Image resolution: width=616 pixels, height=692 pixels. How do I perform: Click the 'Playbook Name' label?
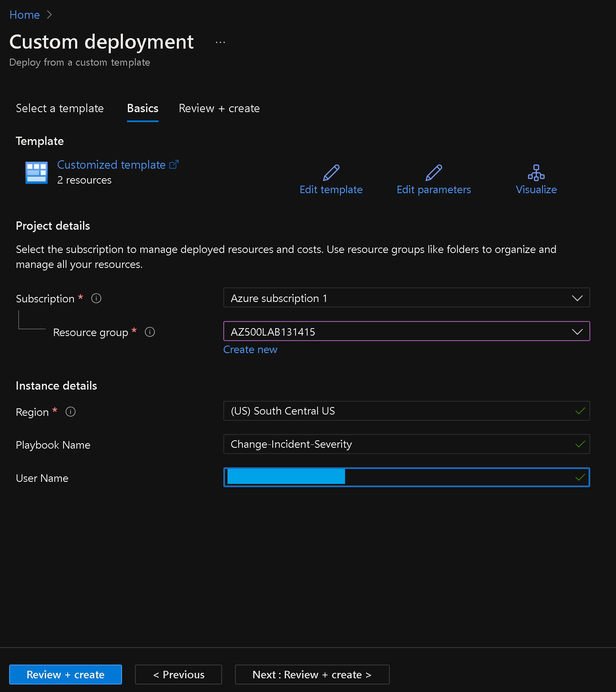53,445
